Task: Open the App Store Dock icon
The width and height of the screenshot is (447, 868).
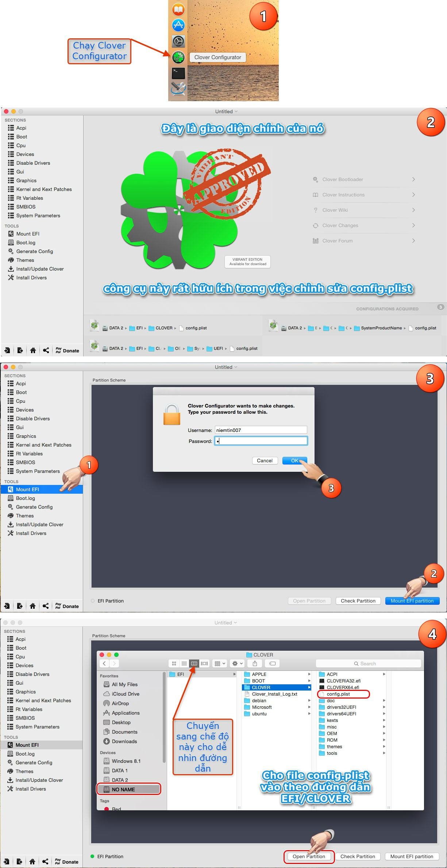Action: (x=178, y=25)
